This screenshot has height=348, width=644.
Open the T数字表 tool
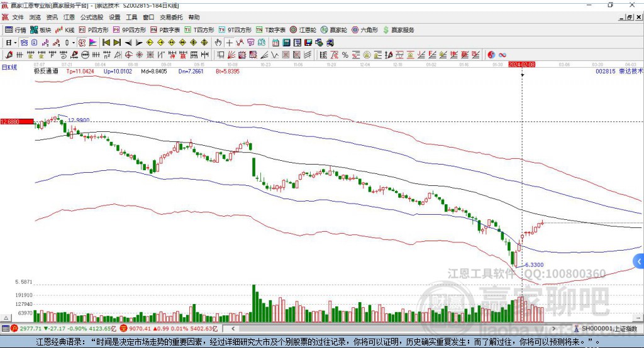(x=270, y=30)
